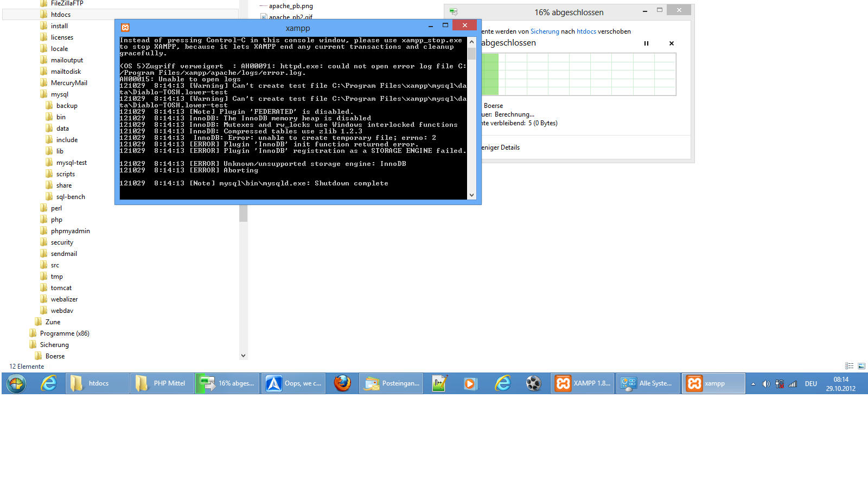This screenshot has height=488, width=868.
Task: Open the Oops, we c... taskbar item
Action: pos(293,383)
